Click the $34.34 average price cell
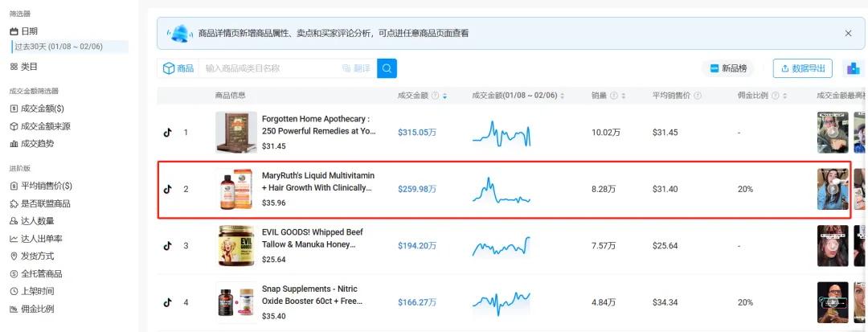868x332 pixels. [665, 303]
